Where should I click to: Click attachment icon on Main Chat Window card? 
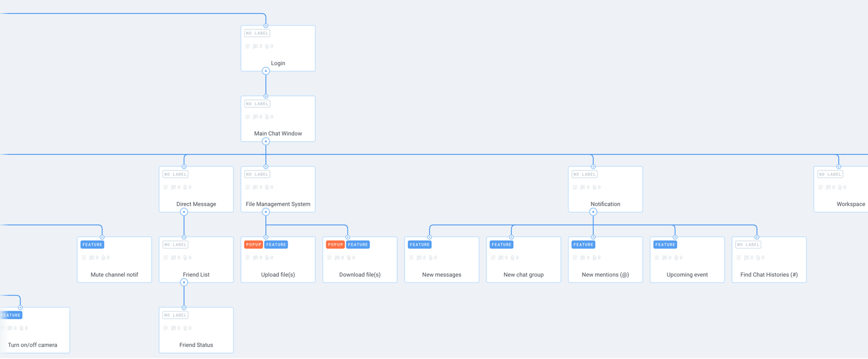pyautogui.click(x=266, y=117)
